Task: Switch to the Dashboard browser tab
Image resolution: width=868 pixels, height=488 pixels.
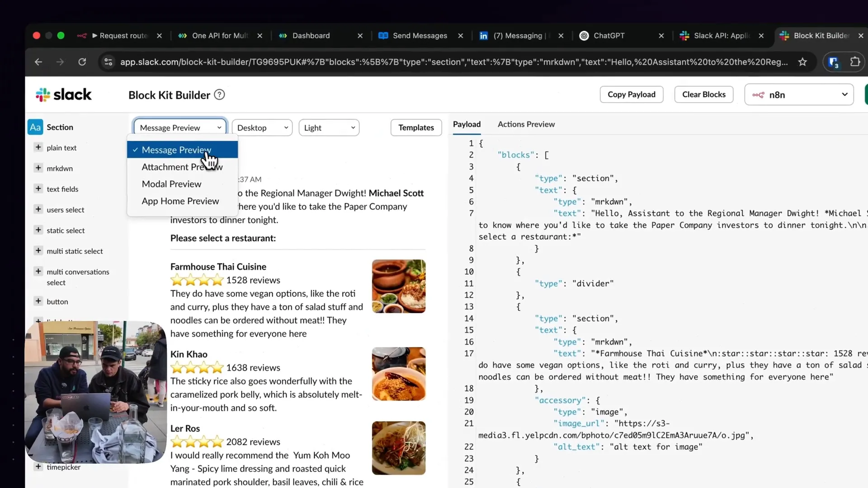Action: (311, 36)
